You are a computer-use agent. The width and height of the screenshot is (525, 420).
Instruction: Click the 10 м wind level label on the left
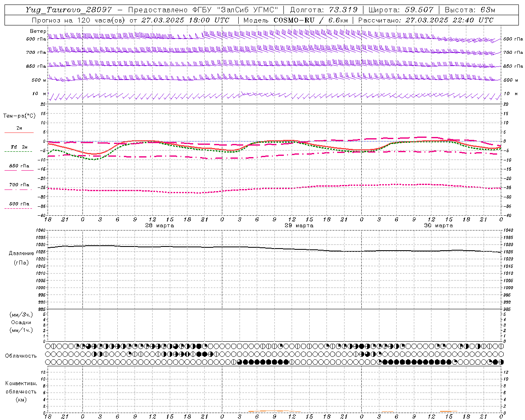pos(39,94)
